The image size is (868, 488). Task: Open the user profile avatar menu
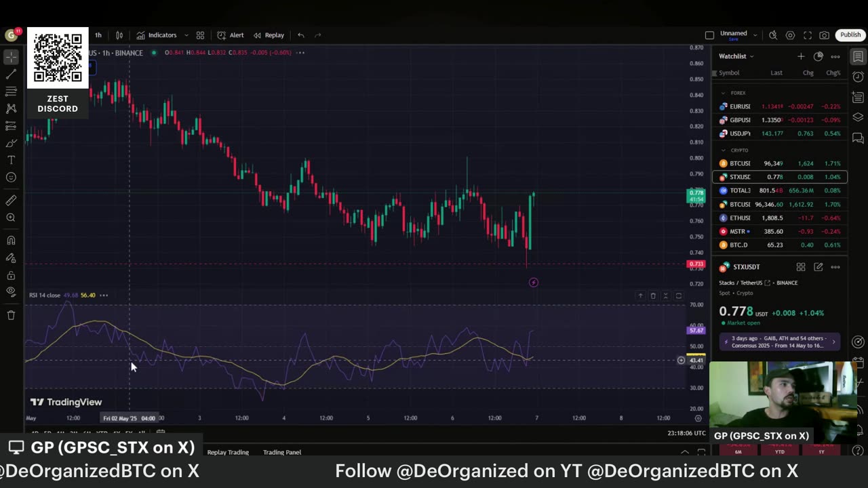[x=11, y=35]
